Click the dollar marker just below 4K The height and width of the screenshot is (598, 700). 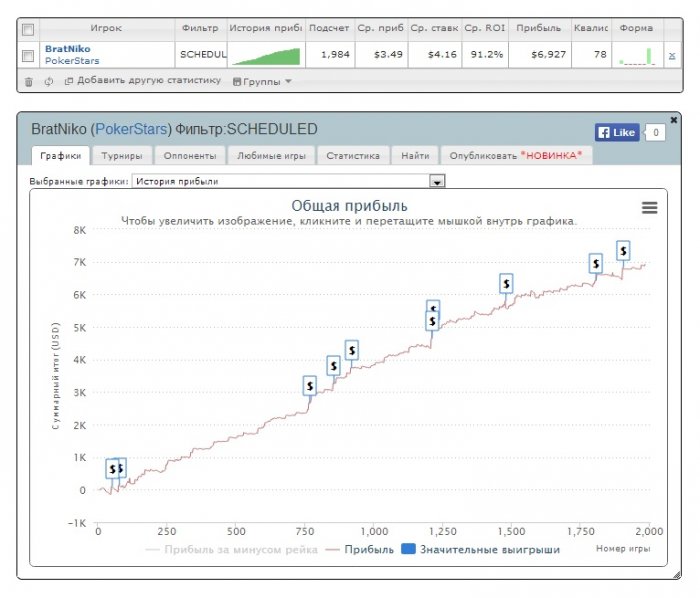(333, 366)
